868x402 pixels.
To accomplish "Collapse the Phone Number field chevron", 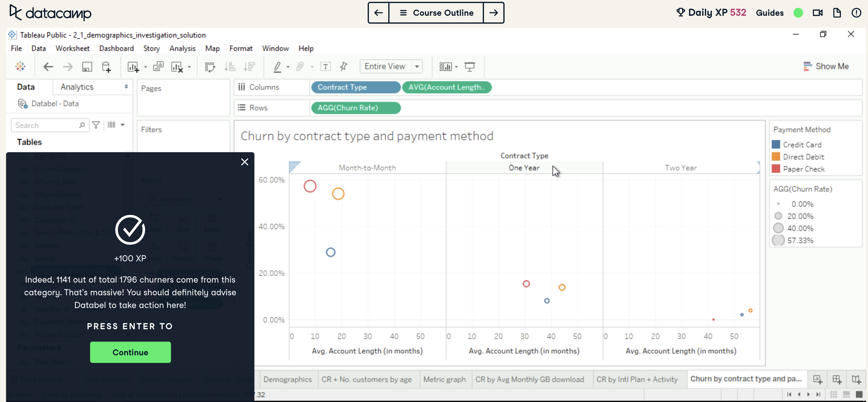I will tap(128, 335).
